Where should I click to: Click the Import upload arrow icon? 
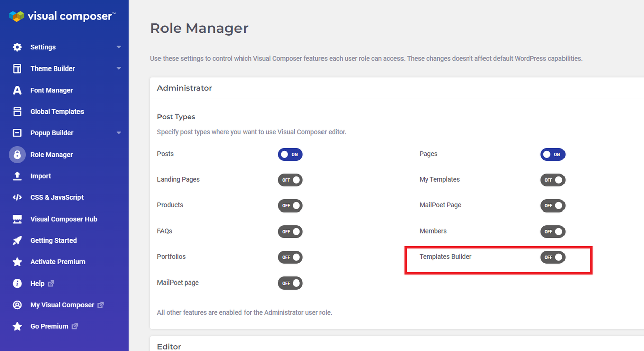(17, 176)
